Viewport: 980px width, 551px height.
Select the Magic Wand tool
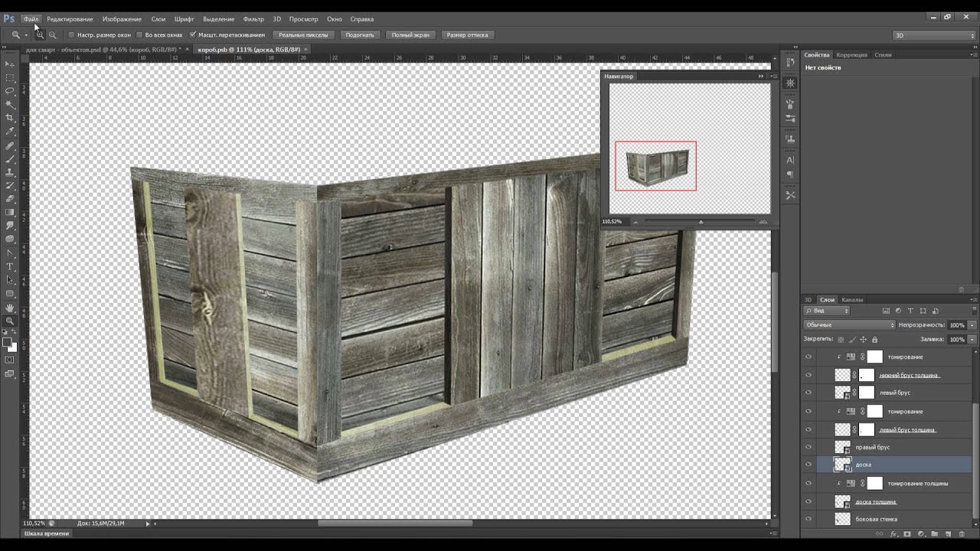point(10,104)
